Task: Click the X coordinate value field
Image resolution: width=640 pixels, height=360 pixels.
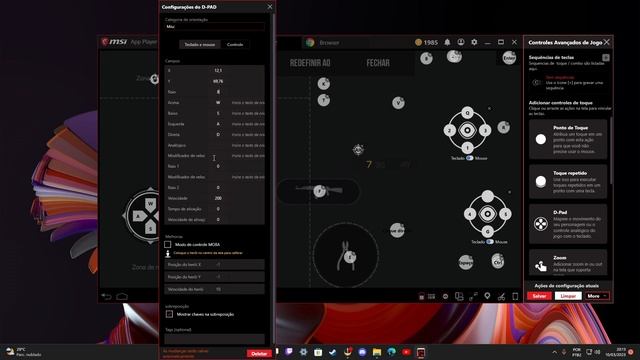Action: point(218,71)
